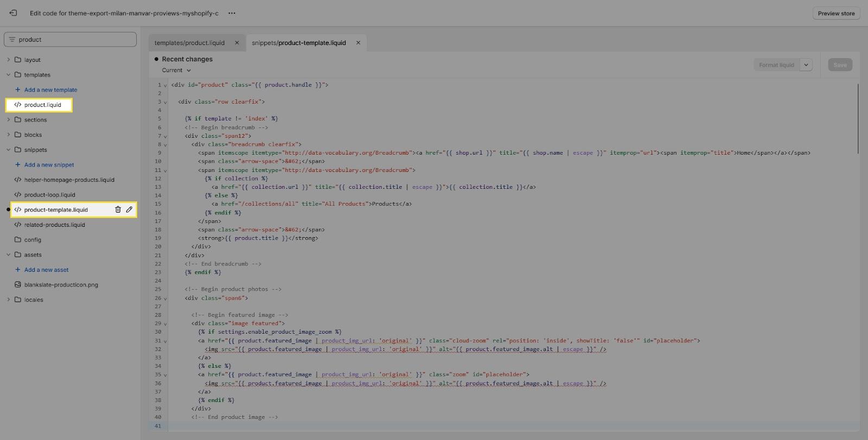Fold code at line 7 gutter arrow
This screenshot has width=868, height=440.
165,136
